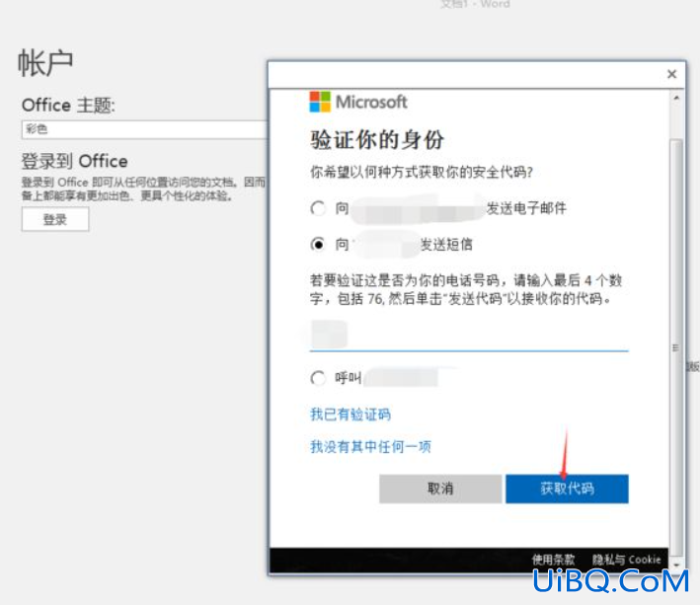Click the last four digits input field
Viewport: 700px width, 605px height.
[x=469, y=335]
